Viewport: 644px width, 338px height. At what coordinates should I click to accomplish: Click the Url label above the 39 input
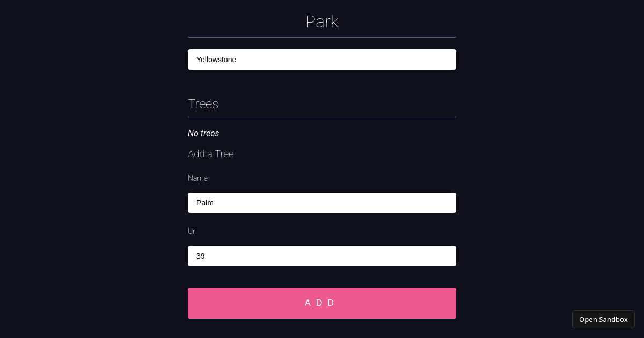192,231
